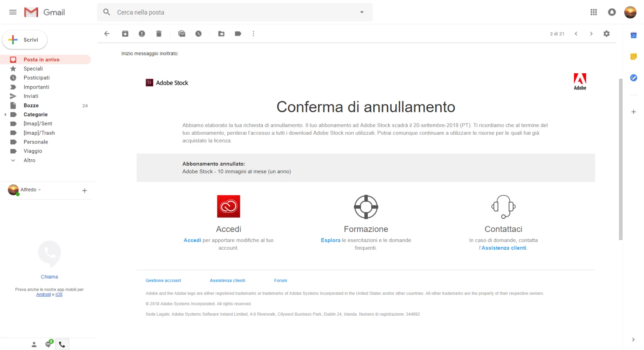Open the footer Assistenza clienti link
The width and height of the screenshot is (644, 350).
[x=228, y=281]
